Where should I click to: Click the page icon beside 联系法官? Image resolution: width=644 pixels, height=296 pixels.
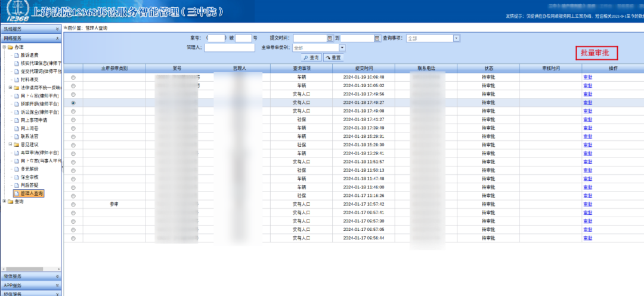[x=17, y=137]
